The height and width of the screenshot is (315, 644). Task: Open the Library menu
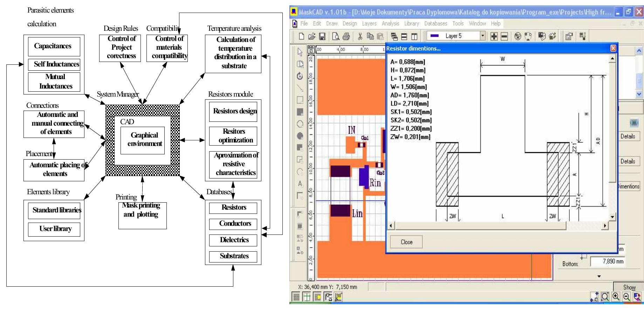tap(411, 23)
